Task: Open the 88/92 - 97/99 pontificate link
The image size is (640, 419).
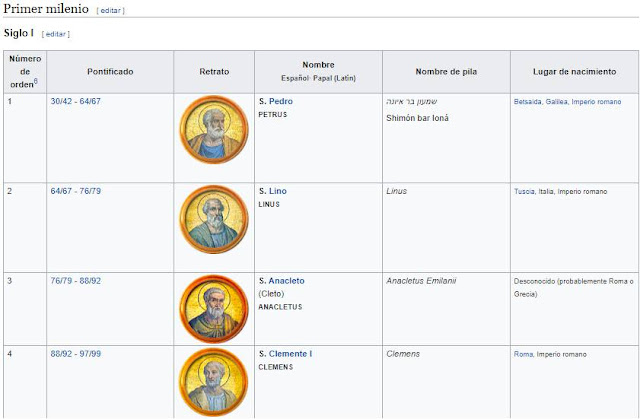Action: tap(76, 354)
